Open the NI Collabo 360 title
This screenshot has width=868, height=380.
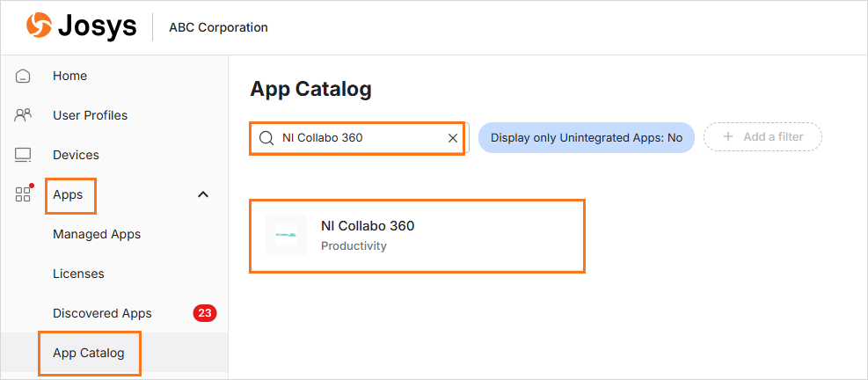point(368,226)
